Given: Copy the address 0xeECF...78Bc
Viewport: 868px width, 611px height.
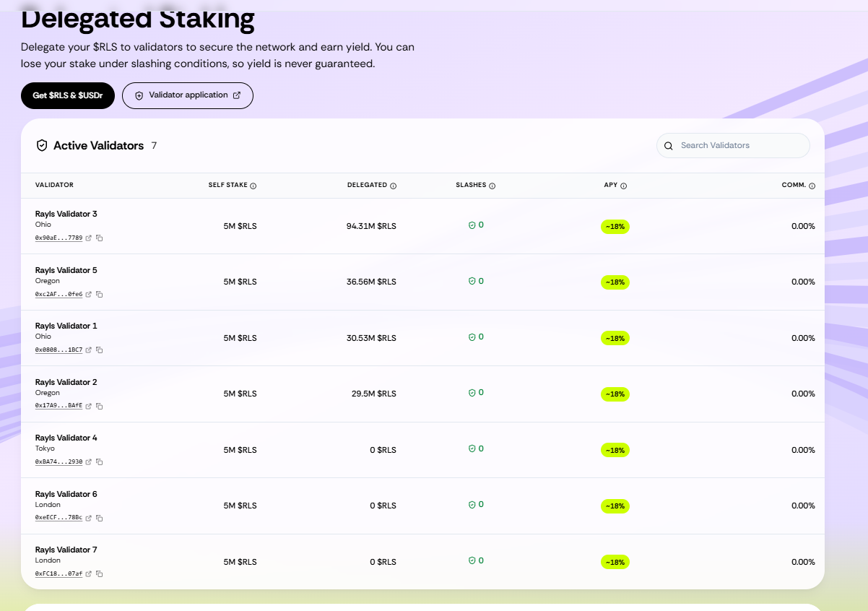Looking at the screenshot, I should click(100, 518).
